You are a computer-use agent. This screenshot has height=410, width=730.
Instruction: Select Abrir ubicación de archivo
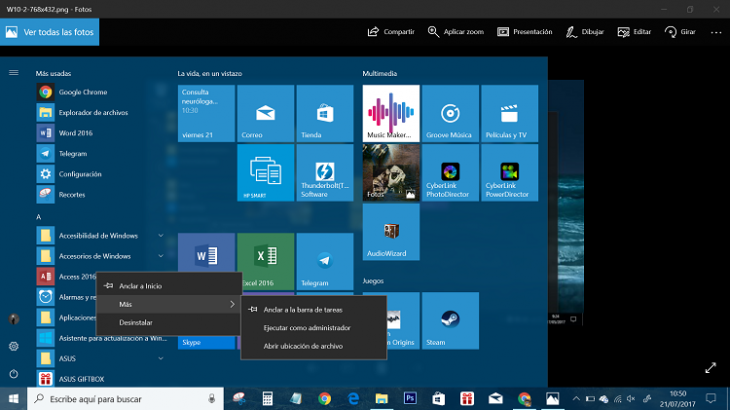coord(313,346)
